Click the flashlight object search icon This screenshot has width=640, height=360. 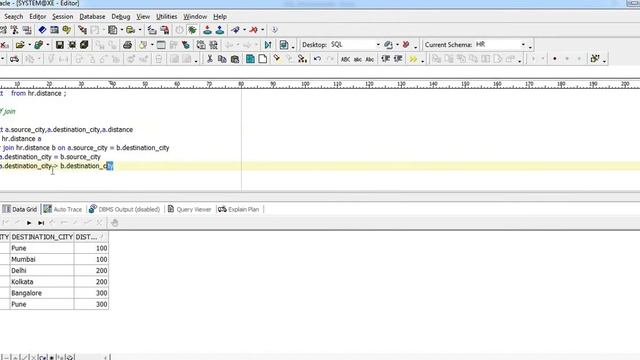point(82,30)
